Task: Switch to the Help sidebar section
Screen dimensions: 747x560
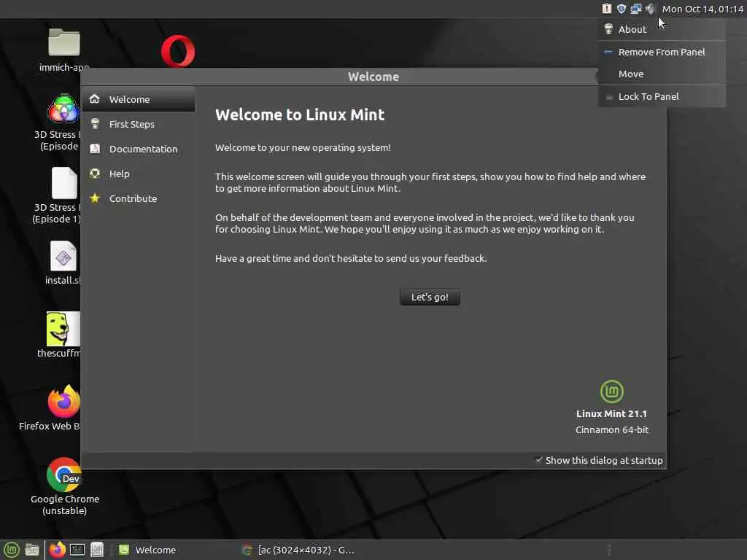Action: 139,174
